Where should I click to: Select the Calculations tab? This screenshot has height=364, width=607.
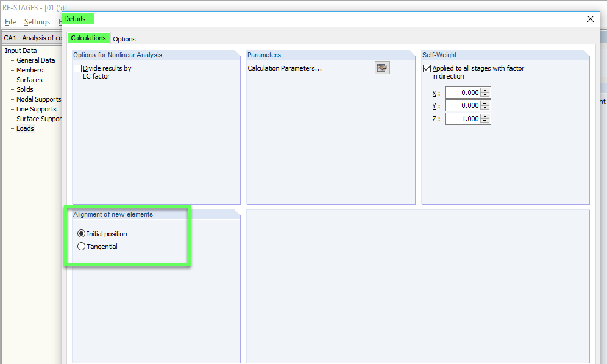pyautogui.click(x=88, y=38)
